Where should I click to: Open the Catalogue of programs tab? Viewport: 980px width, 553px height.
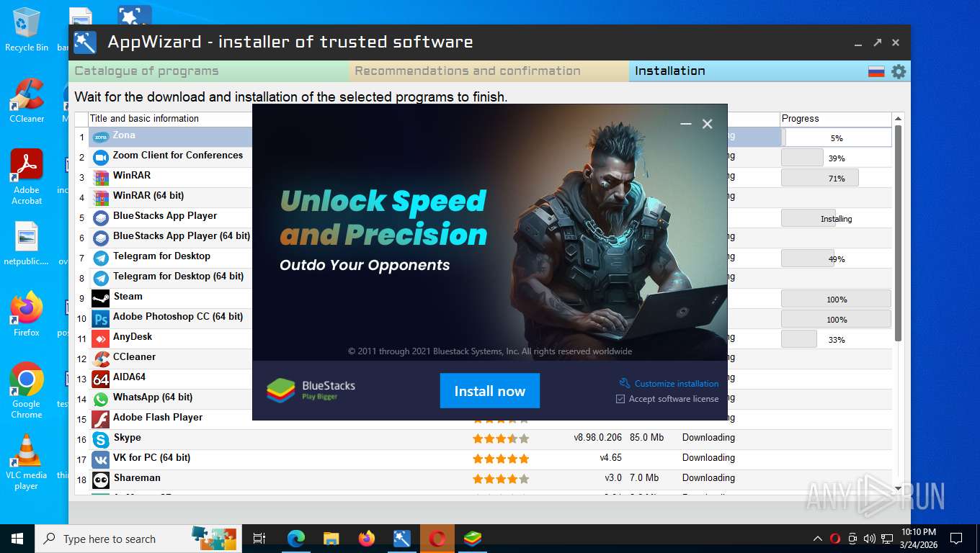pyautogui.click(x=210, y=71)
